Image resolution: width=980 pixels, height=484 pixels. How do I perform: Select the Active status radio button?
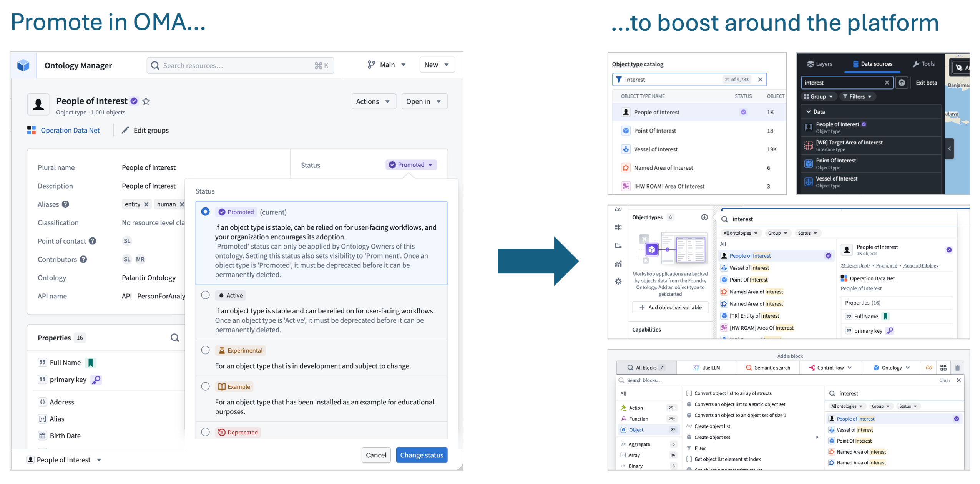click(x=205, y=295)
